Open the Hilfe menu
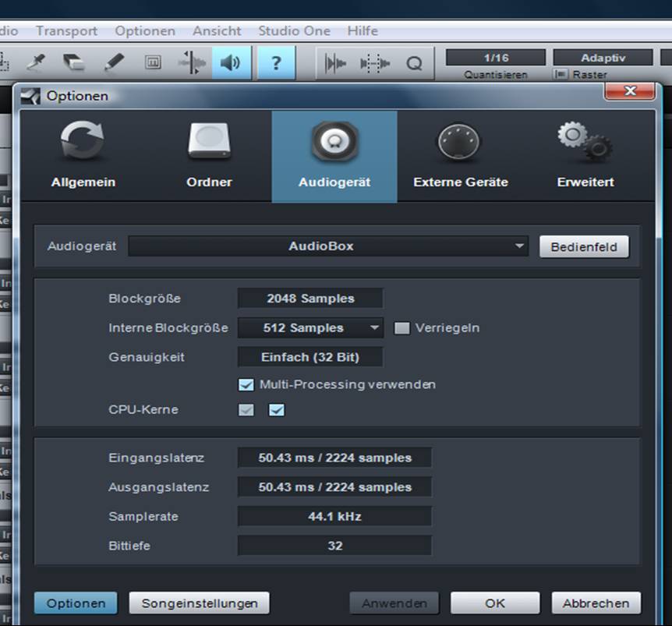672x626 pixels. [363, 31]
